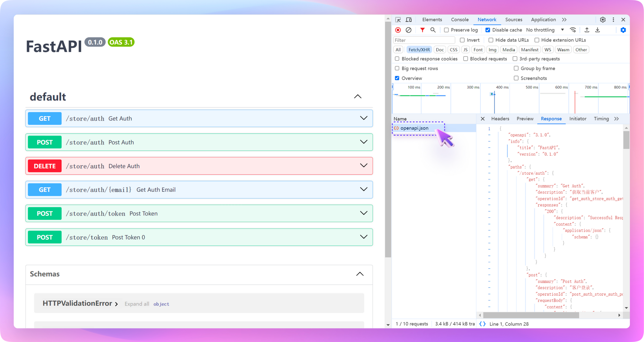The image size is (644, 342).
Task: Open DevTools settings gear
Action: pos(603,20)
